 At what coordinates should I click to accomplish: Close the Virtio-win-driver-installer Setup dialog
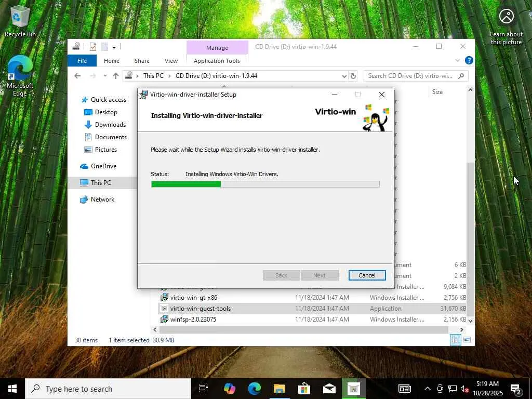(x=382, y=95)
